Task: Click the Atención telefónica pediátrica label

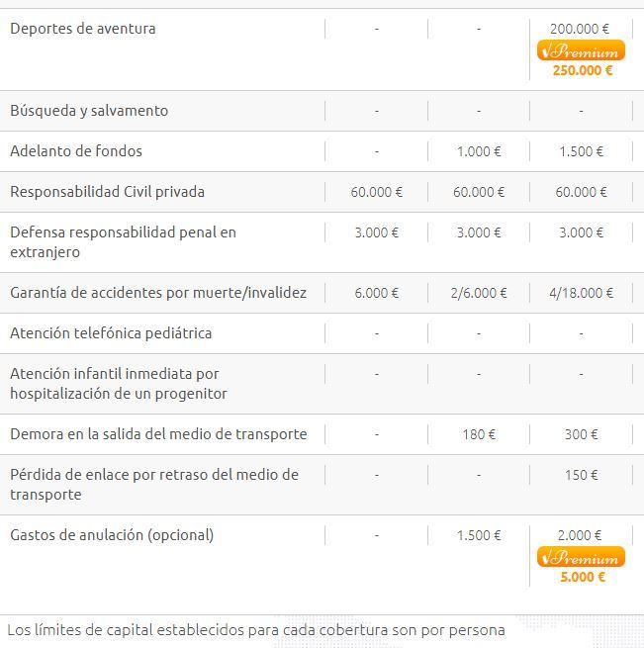Action: coord(111,333)
